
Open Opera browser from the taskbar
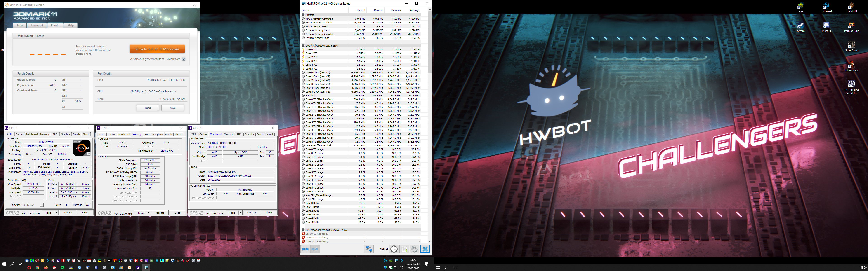pos(29,268)
